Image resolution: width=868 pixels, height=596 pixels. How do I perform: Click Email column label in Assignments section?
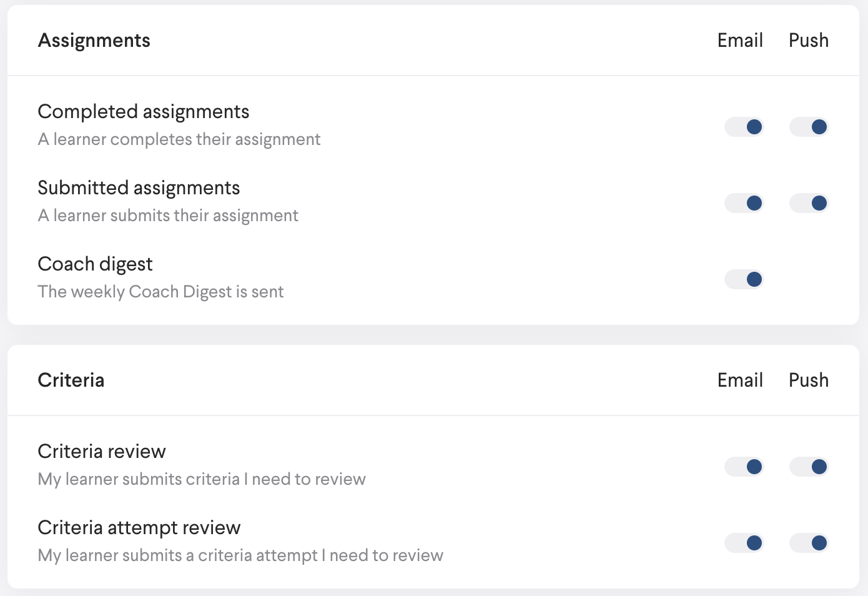tap(740, 41)
